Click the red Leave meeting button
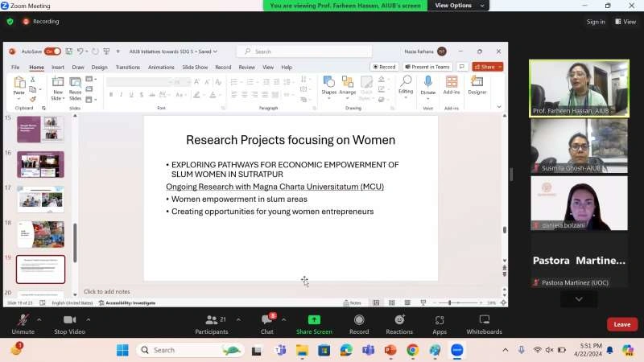Screen dimensions: 644x362 click(x=621, y=324)
